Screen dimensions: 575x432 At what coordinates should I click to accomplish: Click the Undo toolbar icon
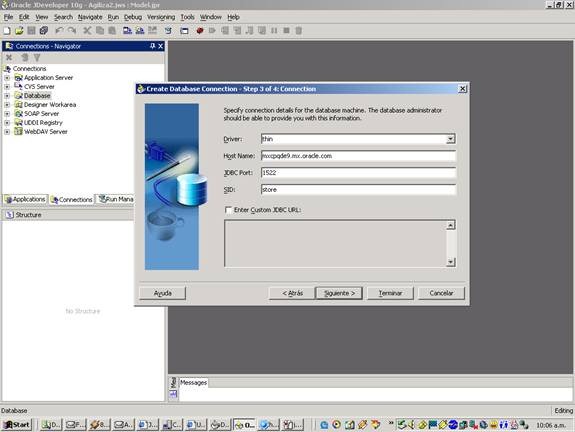pyautogui.click(x=59, y=31)
